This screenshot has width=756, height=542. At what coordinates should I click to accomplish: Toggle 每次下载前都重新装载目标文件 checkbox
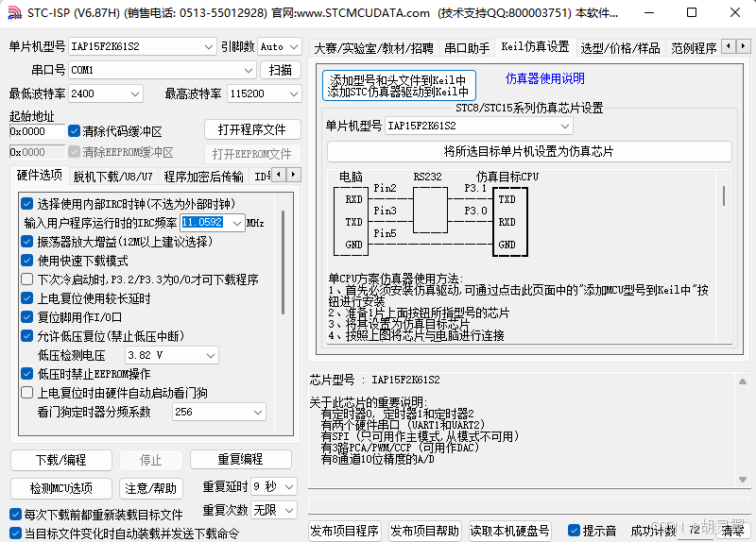[15, 515]
